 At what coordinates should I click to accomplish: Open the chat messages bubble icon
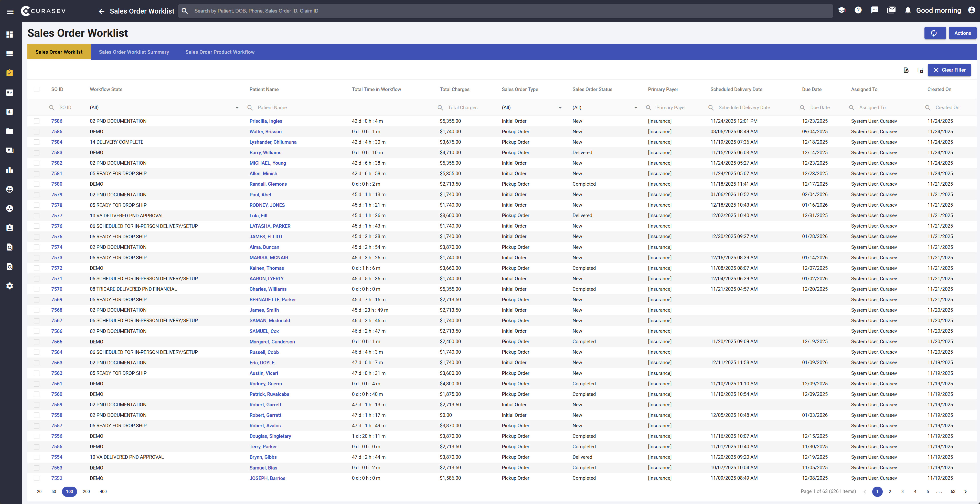[875, 10]
